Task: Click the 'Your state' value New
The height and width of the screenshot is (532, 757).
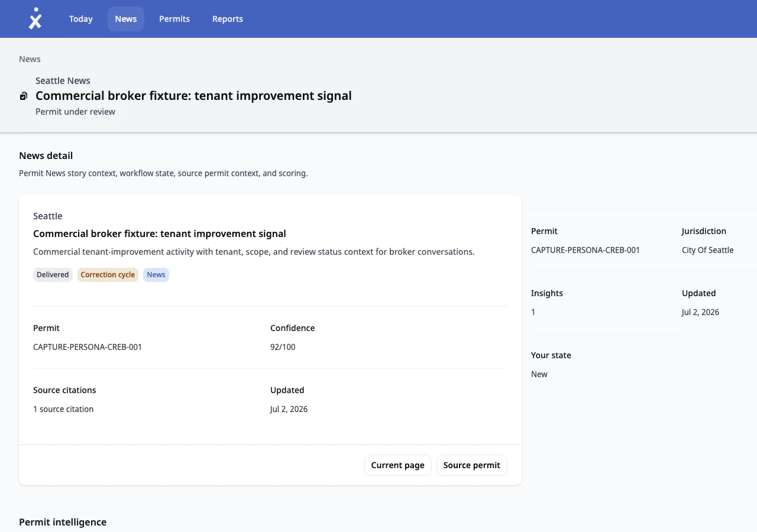Action: click(x=539, y=374)
